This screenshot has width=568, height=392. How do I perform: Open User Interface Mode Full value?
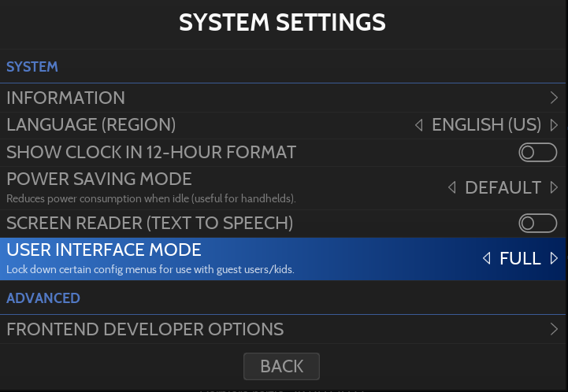pos(520,258)
